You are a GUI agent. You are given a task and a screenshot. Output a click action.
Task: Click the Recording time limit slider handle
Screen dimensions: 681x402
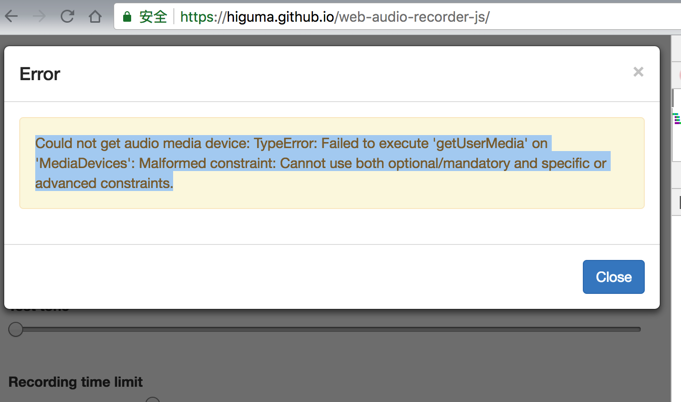(x=152, y=400)
